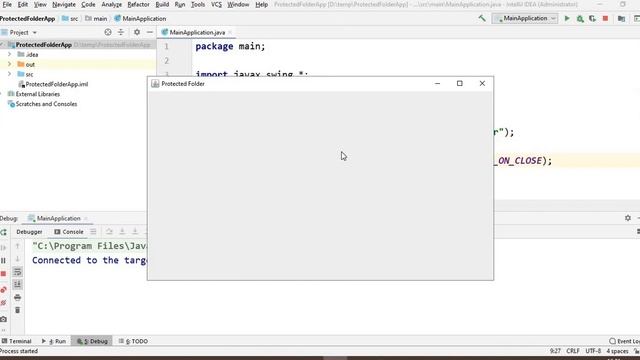
Task: Switch to the Debugger tab
Action: tap(29, 232)
